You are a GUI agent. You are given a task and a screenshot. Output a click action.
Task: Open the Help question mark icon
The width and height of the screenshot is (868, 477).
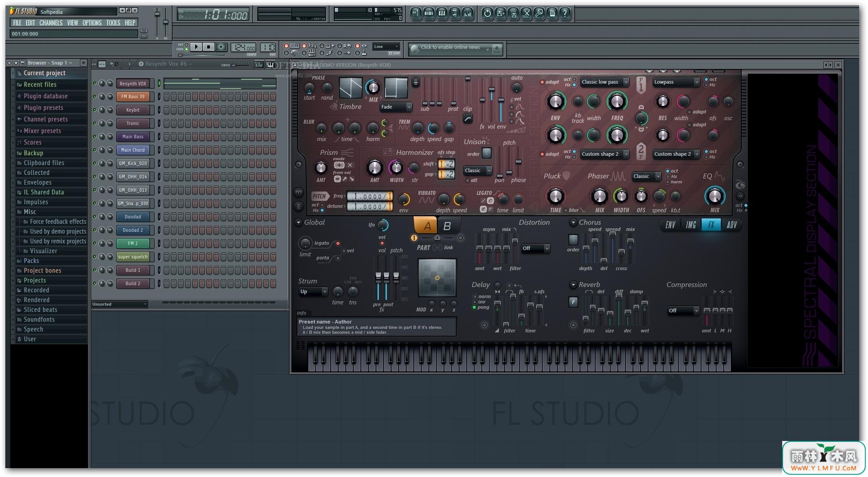(x=565, y=14)
